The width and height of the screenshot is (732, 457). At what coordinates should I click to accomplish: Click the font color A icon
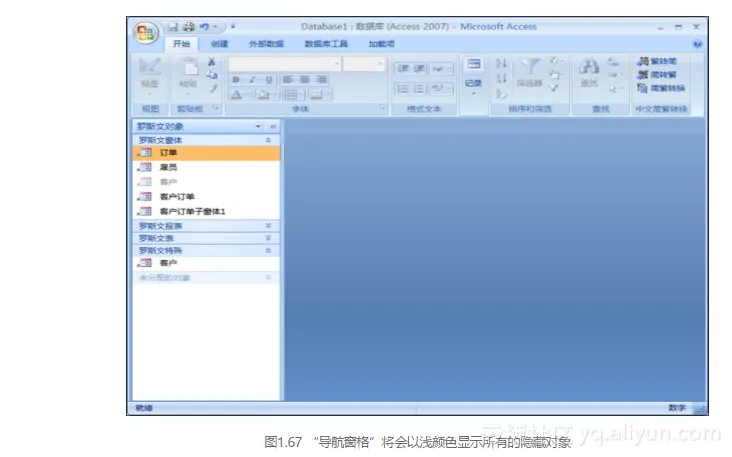[237, 95]
